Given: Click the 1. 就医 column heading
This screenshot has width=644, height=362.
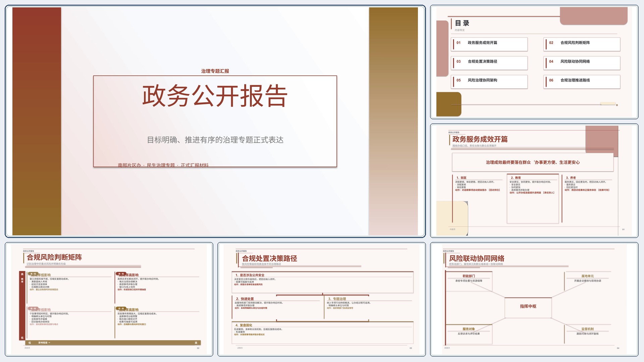Looking at the screenshot, I should click(462, 178).
